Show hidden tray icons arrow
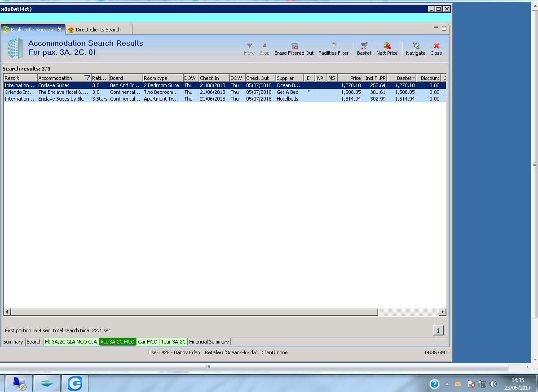The width and height of the screenshot is (538, 392). click(x=447, y=384)
